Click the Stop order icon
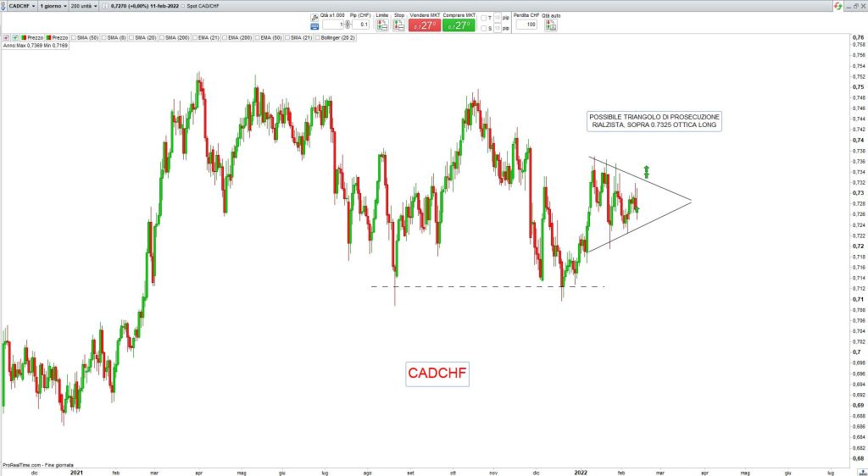Screen dimensions: 868x476 [x=398, y=25]
